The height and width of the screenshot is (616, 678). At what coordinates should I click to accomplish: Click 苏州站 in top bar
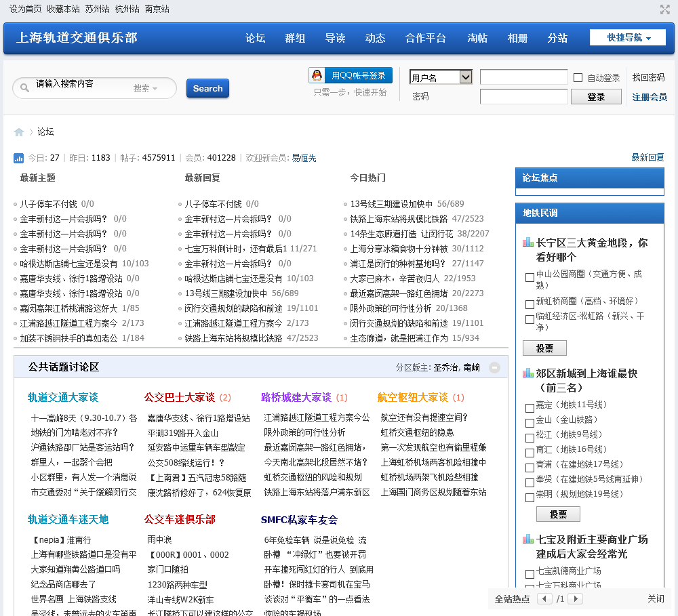point(97,9)
